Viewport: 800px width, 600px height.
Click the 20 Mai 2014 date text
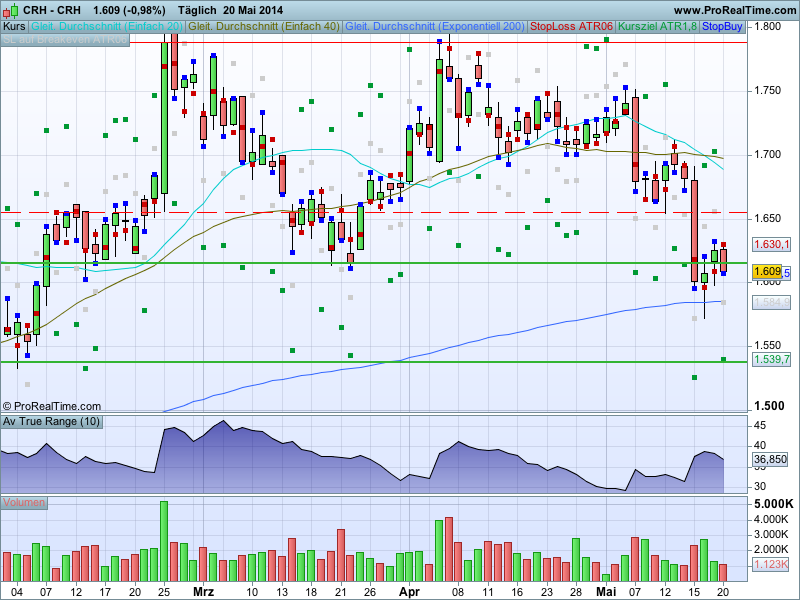(x=253, y=10)
